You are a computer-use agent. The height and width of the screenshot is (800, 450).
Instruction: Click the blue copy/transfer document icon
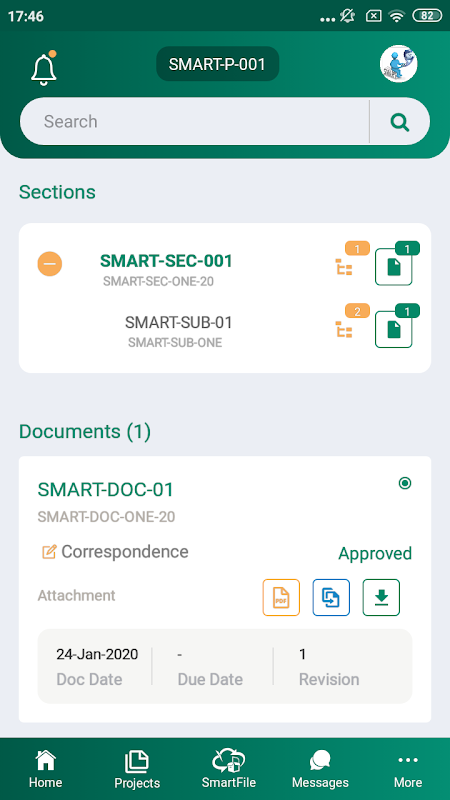pyautogui.click(x=331, y=597)
